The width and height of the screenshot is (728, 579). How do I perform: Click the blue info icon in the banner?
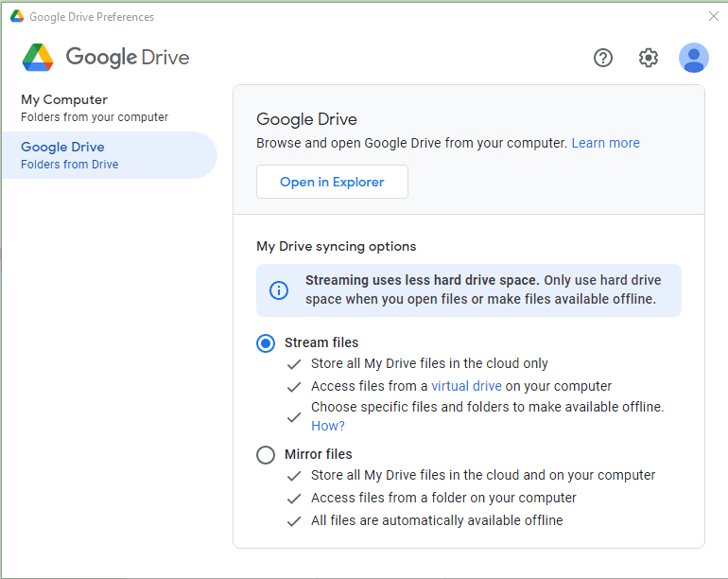(x=279, y=290)
